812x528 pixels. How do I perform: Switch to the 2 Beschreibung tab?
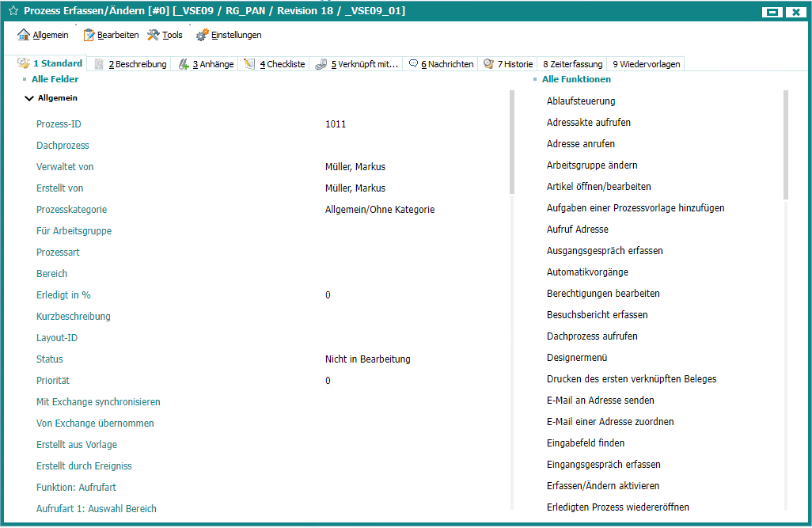click(x=131, y=64)
